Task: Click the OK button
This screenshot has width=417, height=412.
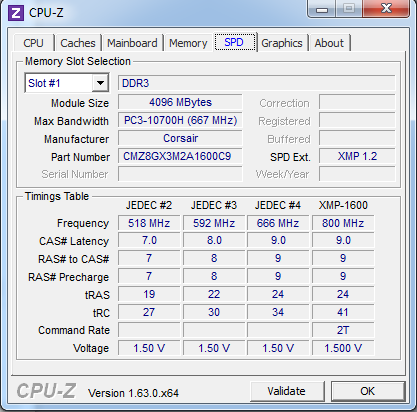Action: pyautogui.click(x=368, y=391)
